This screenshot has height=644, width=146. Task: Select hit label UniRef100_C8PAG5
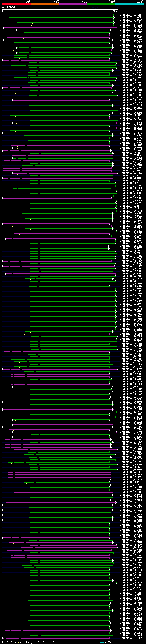point(131,65)
